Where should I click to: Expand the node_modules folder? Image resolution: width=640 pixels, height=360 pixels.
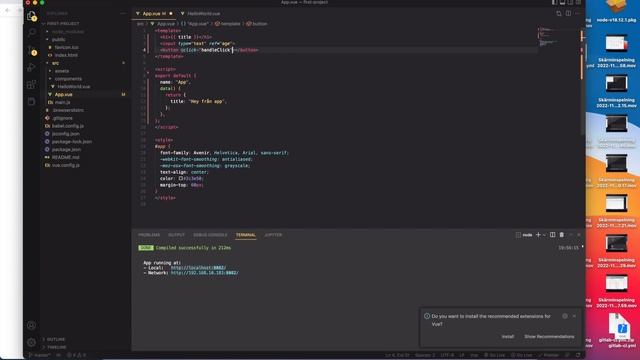click(x=68, y=31)
